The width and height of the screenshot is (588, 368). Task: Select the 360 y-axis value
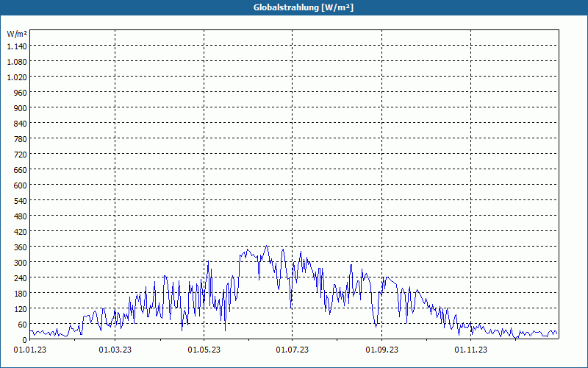click(21, 247)
